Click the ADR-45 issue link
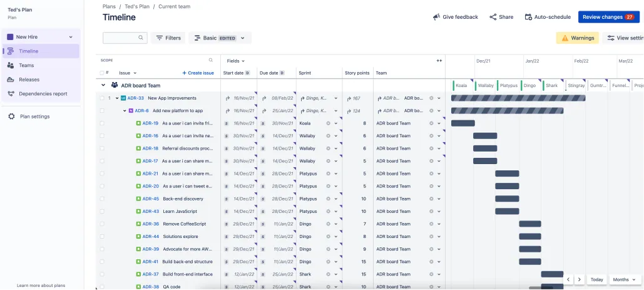 click(x=150, y=199)
